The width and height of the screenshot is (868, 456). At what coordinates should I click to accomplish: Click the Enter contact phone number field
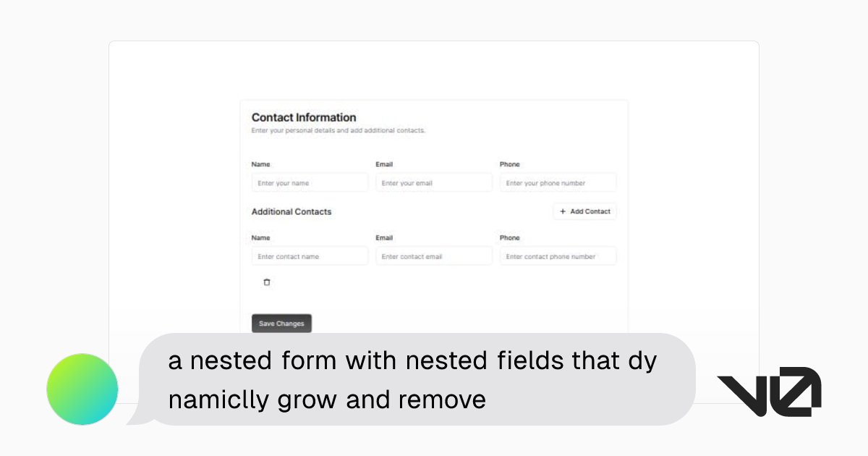[558, 256]
